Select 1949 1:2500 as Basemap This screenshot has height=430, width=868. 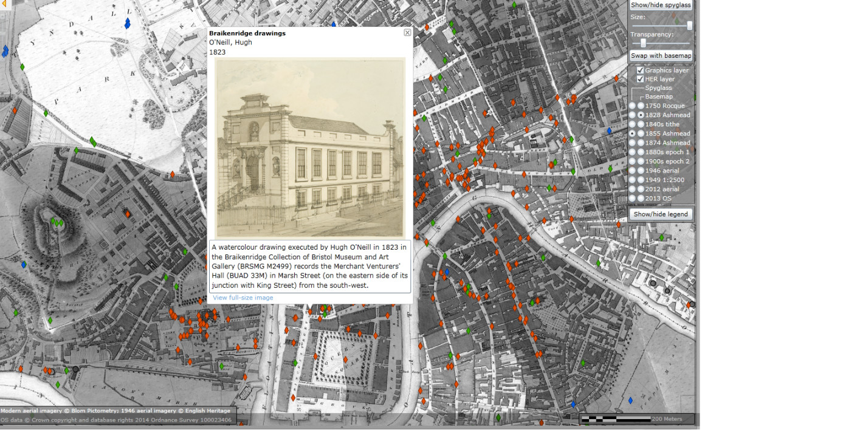641,180
